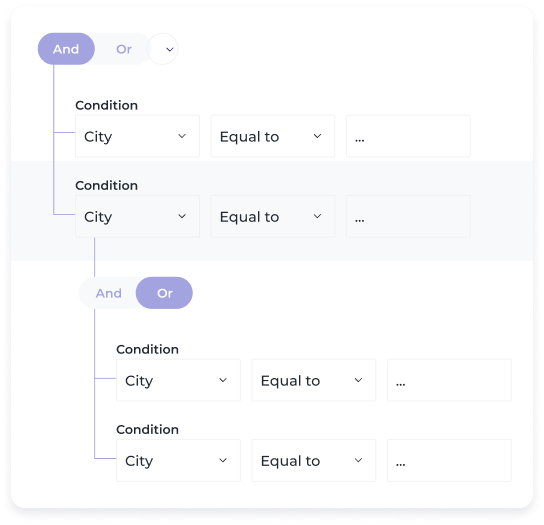Open the chevron menu beside top Or
The image size is (544, 525).
click(x=163, y=49)
